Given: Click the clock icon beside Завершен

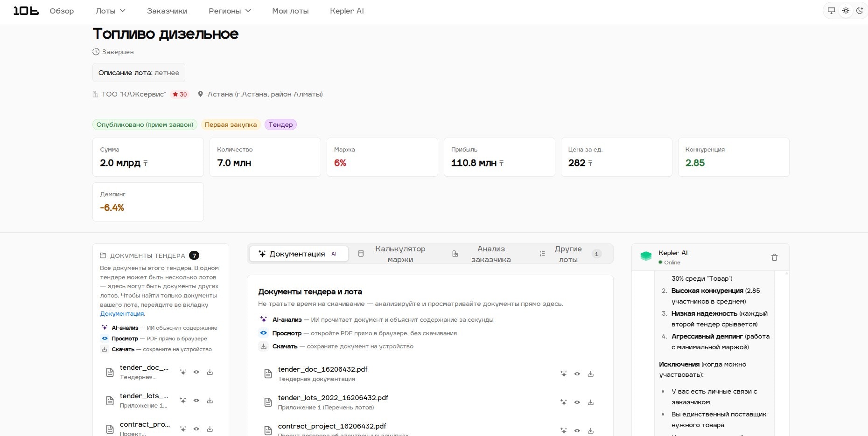Looking at the screenshot, I should pyautogui.click(x=96, y=52).
